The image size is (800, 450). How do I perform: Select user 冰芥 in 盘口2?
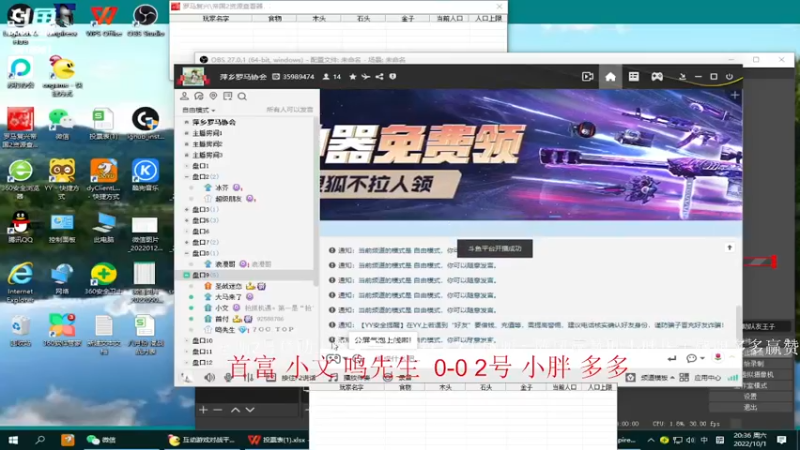coord(221,188)
